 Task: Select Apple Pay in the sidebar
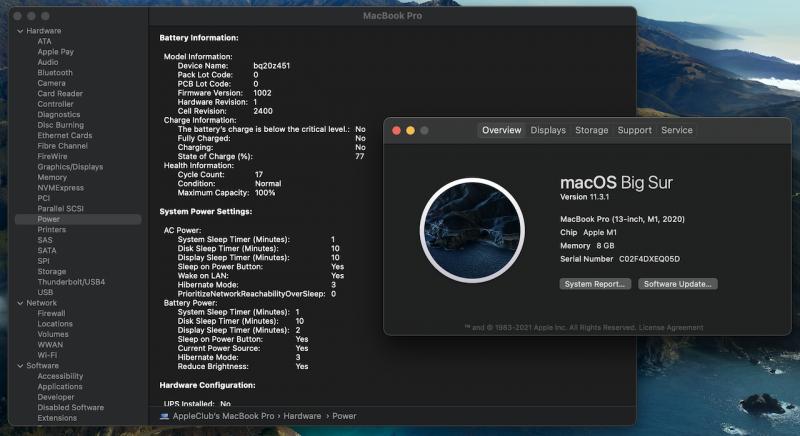coord(55,52)
